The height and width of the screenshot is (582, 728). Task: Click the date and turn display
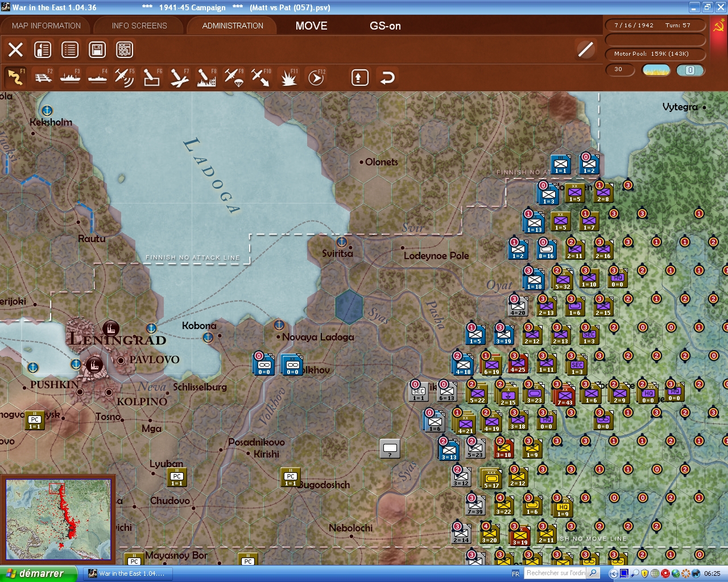click(x=656, y=26)
